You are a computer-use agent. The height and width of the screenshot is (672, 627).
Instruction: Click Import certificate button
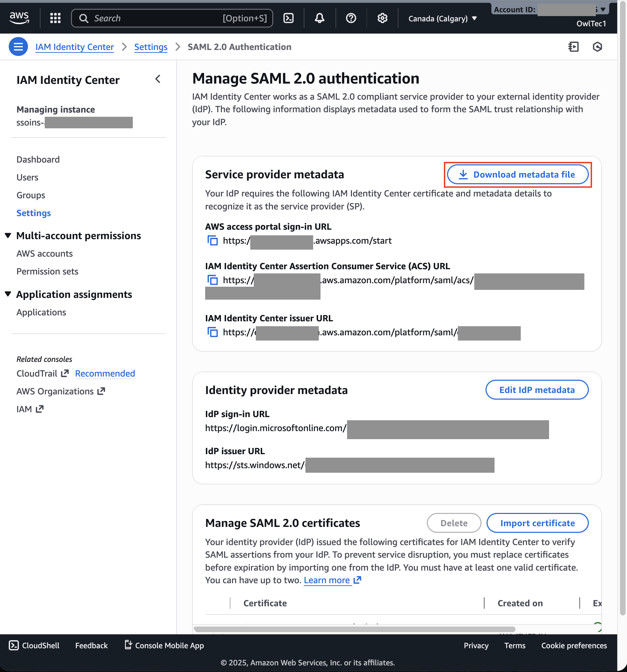[538, 523]
